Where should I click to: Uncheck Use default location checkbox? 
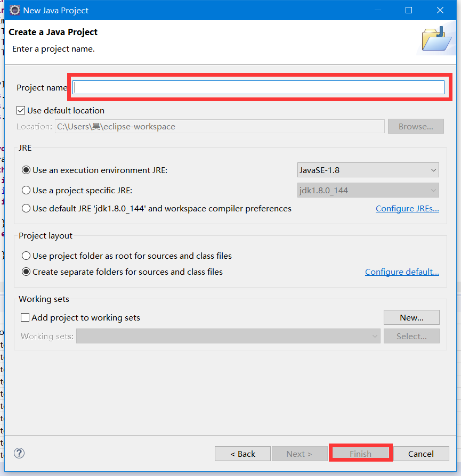(x=21, y=110)
